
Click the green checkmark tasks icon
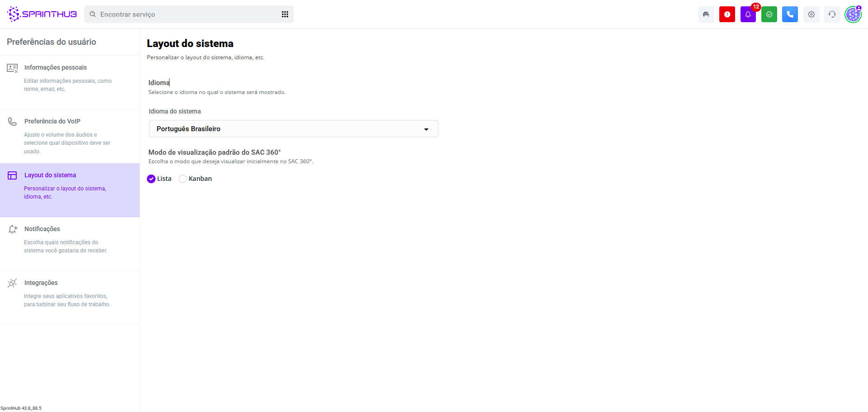click(769, 14)
